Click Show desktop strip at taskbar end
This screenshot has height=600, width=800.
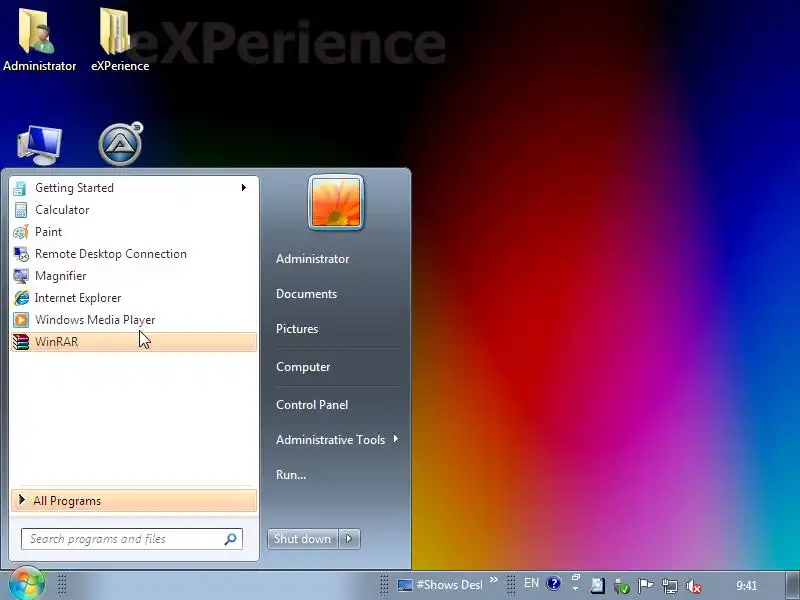[x=791, y=585]
